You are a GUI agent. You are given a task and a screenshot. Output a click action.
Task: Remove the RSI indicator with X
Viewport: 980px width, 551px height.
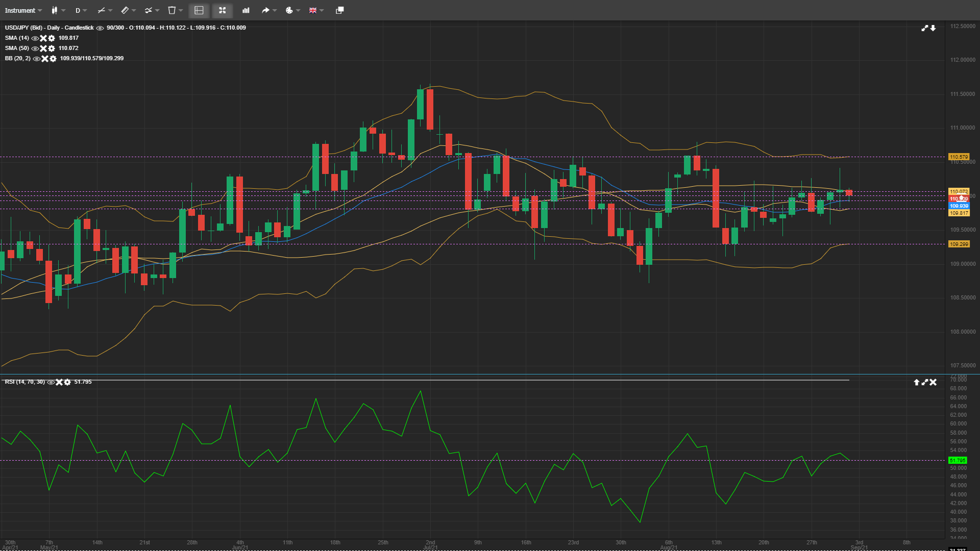[59, 382]
